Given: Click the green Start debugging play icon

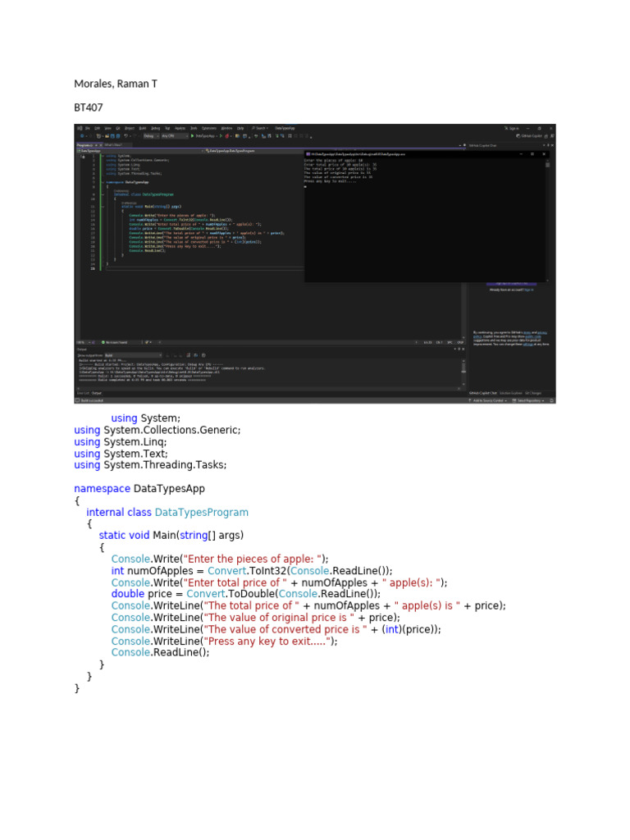Looking at the screenshot, I should click(x=192, y=136).
